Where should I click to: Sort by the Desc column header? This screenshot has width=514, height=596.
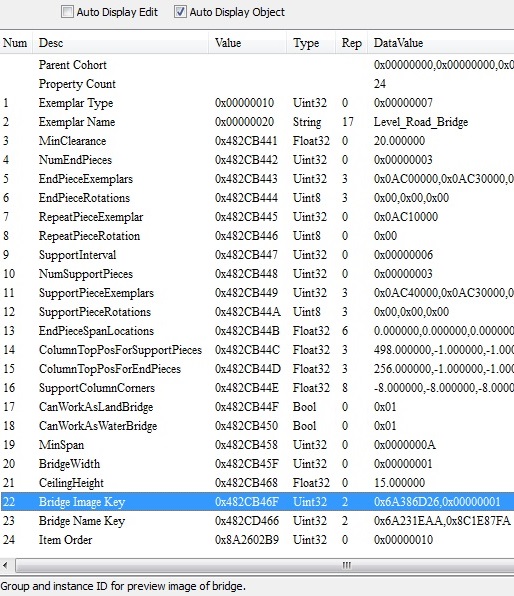coord(121,43)
